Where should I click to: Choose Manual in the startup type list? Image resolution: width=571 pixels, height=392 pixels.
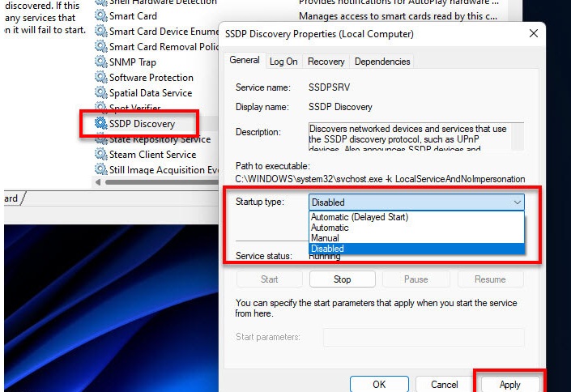click(x=326, y=238)
